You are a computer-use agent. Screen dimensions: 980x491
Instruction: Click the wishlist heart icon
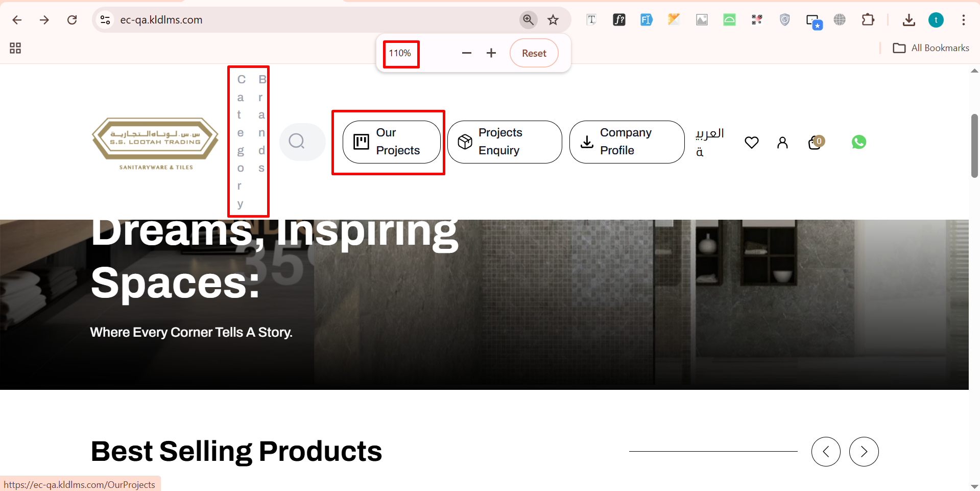tap(751, 143)
